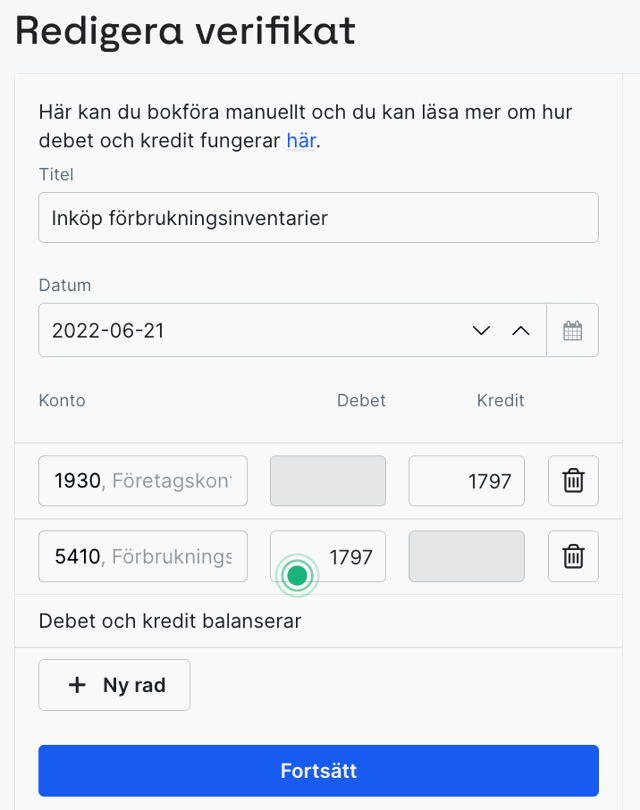Viewport: 640px width, 810px height.
Task: Click the Debet column label
Action: (x=360, y=400)
